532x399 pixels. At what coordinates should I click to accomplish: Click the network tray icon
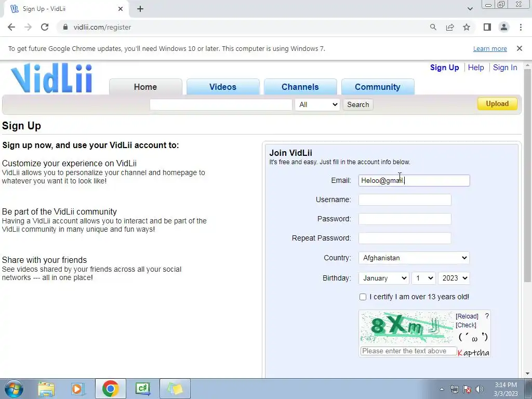pos(454,389)
